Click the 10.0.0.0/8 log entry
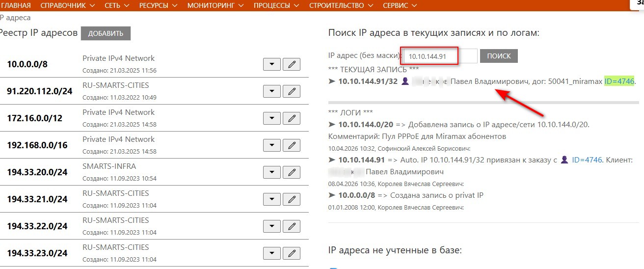The height and width of the screenshot is (269, 644). 357,195
